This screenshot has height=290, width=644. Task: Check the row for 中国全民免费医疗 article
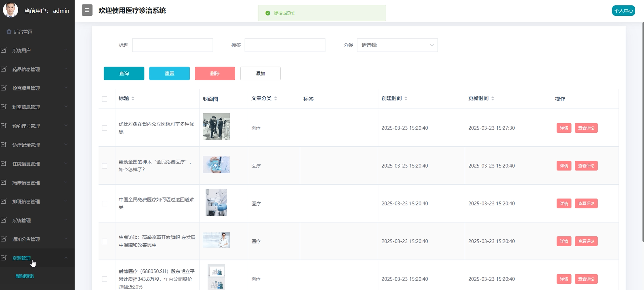click(105, 203)
